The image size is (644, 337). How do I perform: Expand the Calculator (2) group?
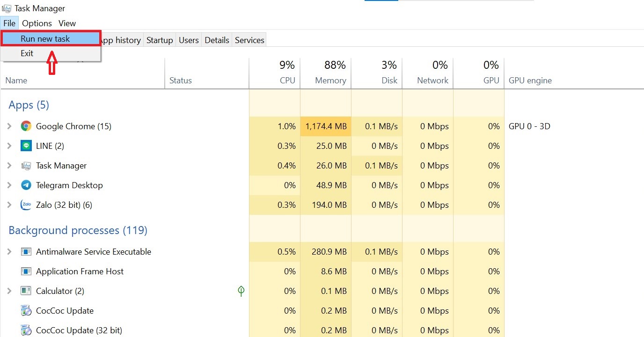[9, 291]
